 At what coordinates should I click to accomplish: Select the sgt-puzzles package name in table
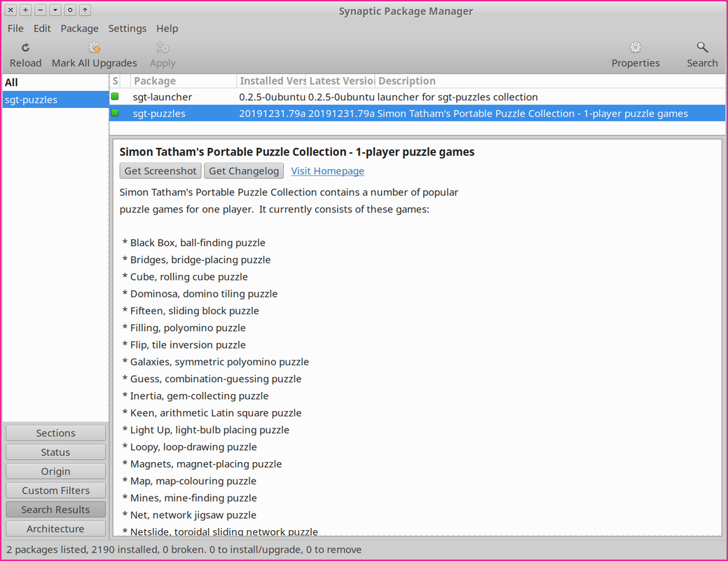click(x=159, y=114)
